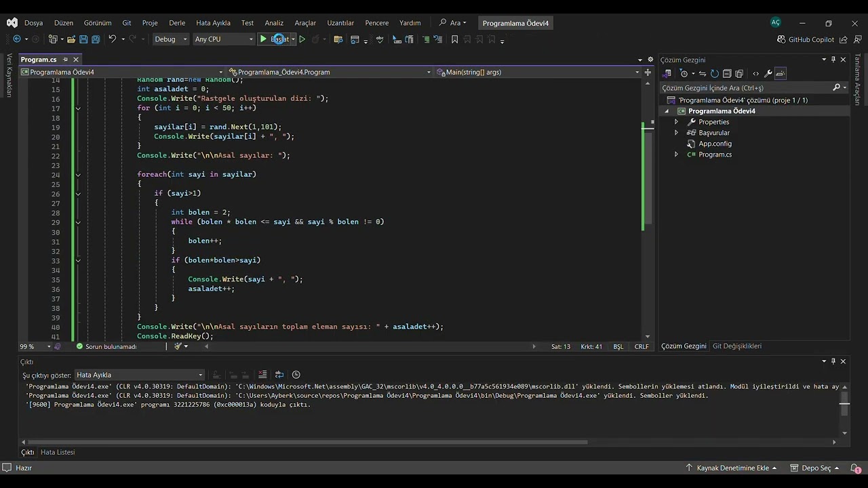868x488 pixels.
Task: Click the CRLF line ending indicator
Action: point(641,346)
